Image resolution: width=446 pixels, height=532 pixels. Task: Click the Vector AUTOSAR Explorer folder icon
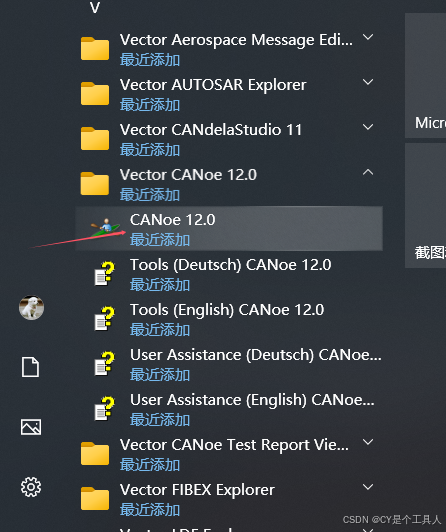pyautogui.click(x=95, y=93)
